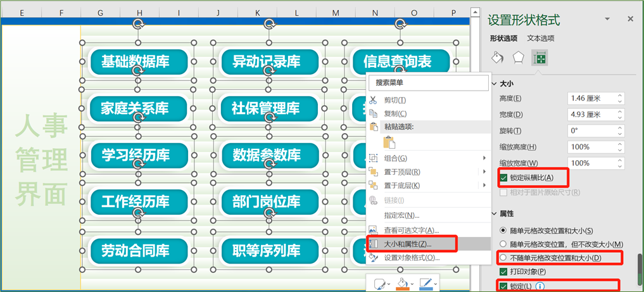644x292 pixels.
Task: Collapse the 大小 section
Action: click(x=494, y=84)
